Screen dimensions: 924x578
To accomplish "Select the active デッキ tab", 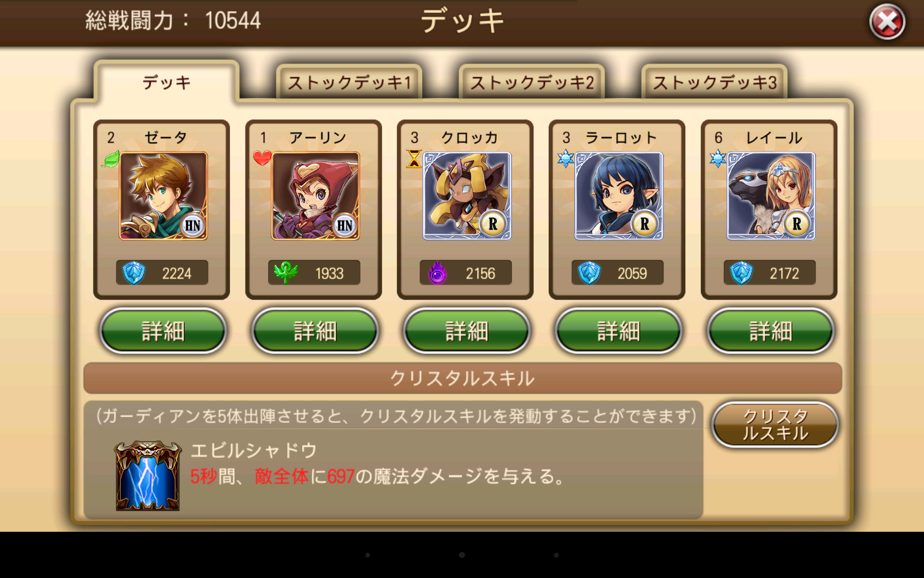I will pos(167,82).
